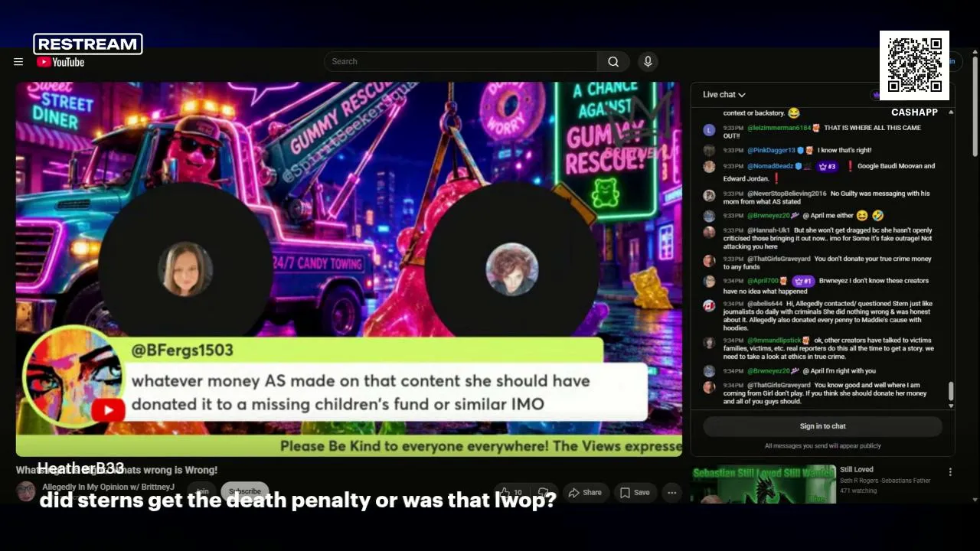Share this live stream
Screen dimensions: 980x551
point(586,493)
